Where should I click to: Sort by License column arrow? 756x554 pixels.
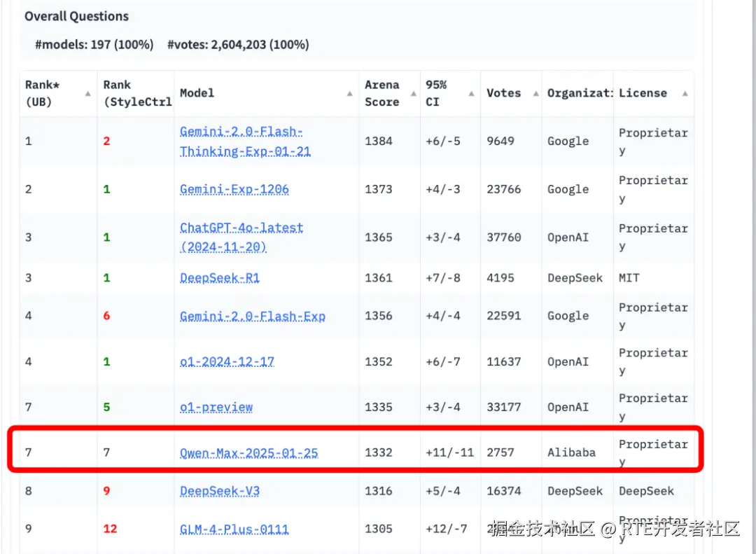pyautogui.click(x=685, y=94)
